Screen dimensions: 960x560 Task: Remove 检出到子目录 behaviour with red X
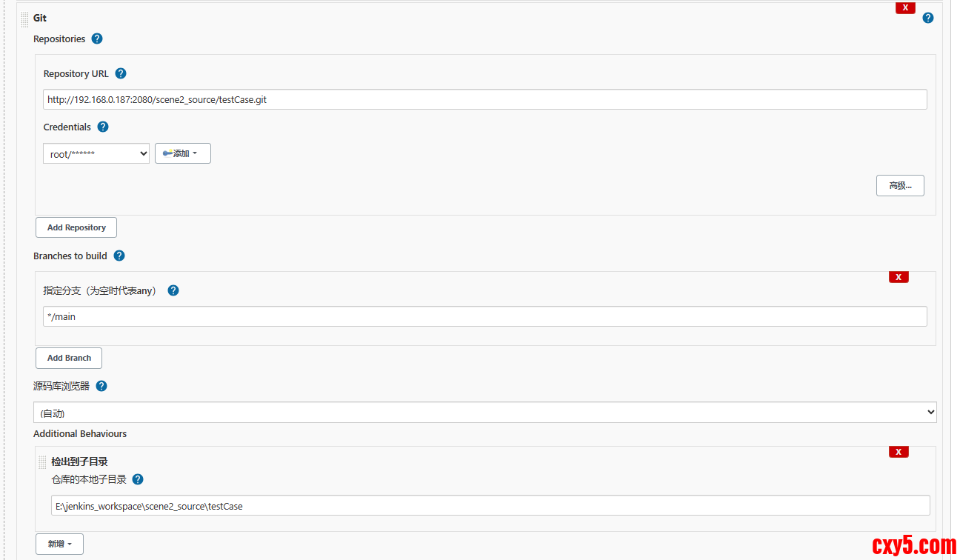tap(899, 452)
